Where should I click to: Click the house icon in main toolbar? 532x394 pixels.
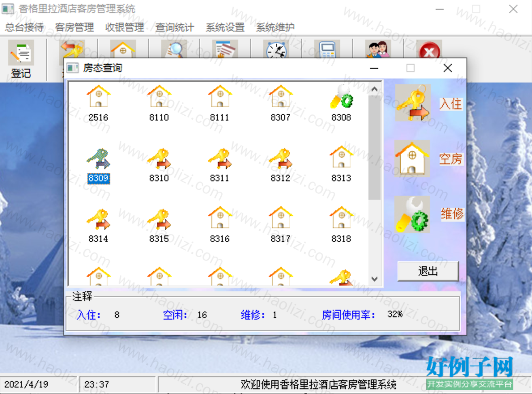pyautogui.click(x=123, y=49)
